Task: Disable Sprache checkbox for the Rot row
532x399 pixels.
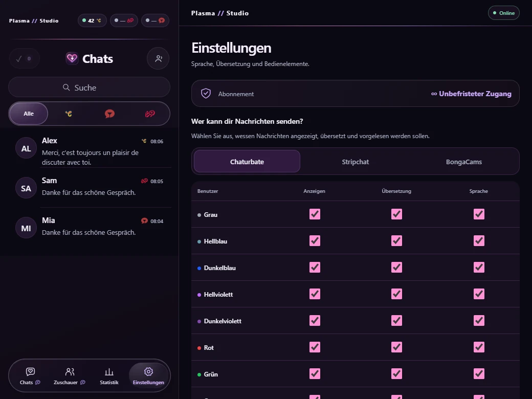Action: point(479,347)
